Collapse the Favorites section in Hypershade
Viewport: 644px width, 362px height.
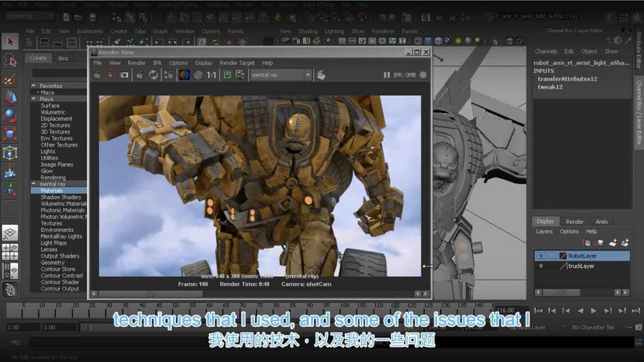pos(34,85)
